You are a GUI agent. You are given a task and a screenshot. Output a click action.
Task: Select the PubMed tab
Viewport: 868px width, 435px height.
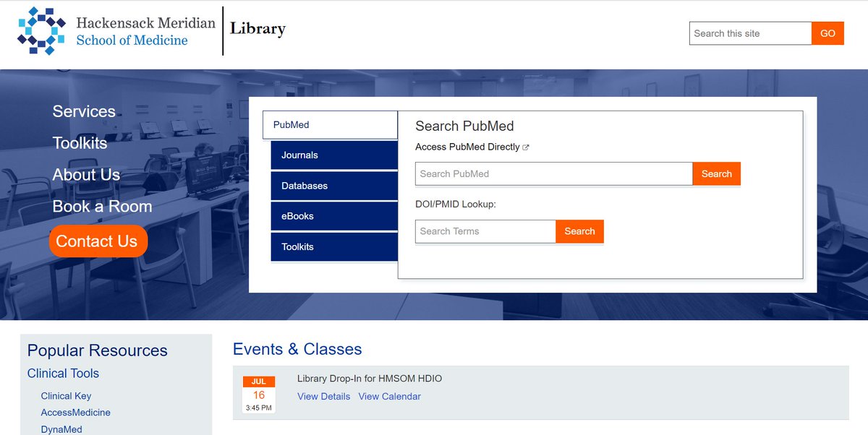tap(330, 125)
